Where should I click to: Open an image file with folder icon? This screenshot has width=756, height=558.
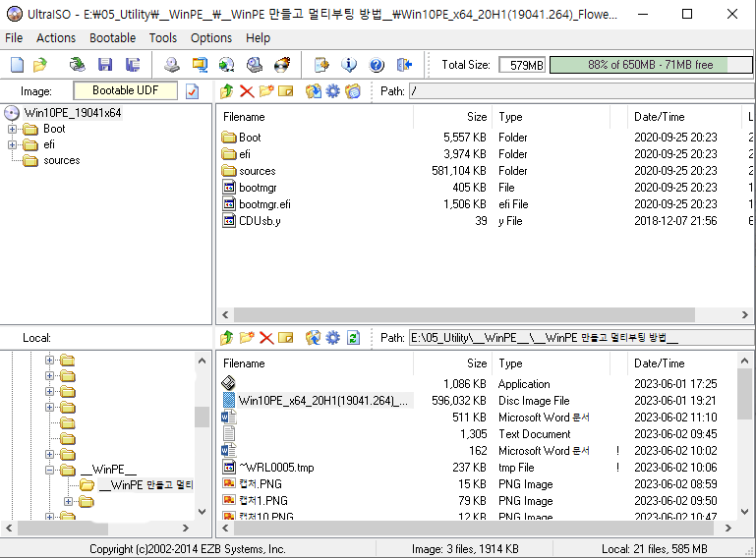coord(40,65)
